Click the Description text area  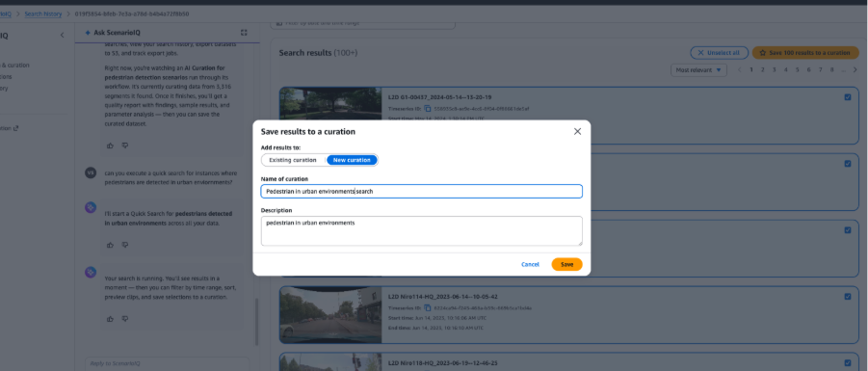(421, 230)
